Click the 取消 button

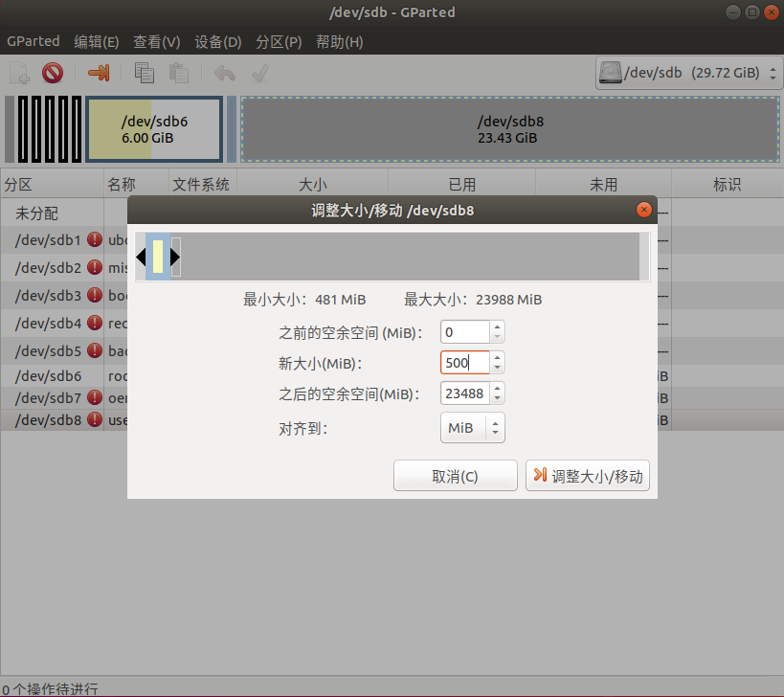tap(455, 476)
